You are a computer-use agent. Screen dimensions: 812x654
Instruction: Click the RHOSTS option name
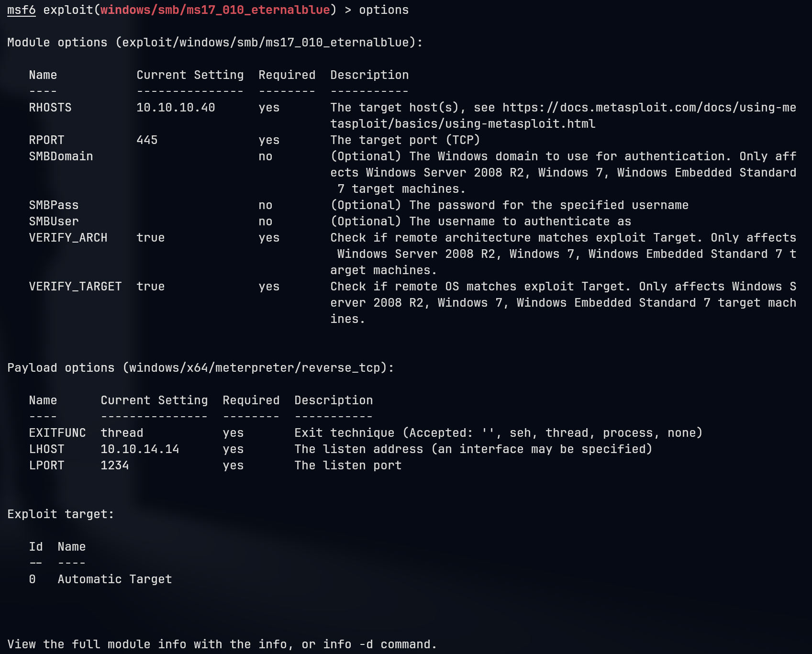coord(50,108)
